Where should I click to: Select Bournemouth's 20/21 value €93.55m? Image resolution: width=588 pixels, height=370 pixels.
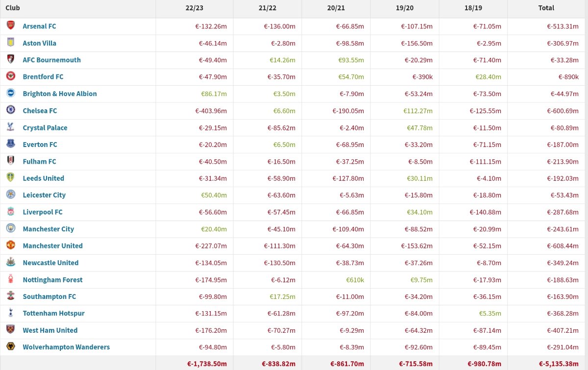click(x=351, y=60)
